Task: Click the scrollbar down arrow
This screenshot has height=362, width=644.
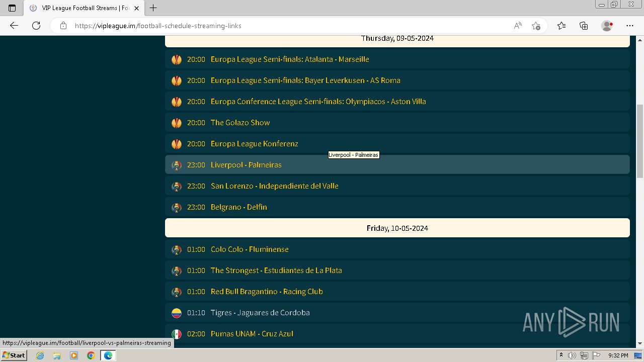Action: pyautogui.click(x=639, y=343)
